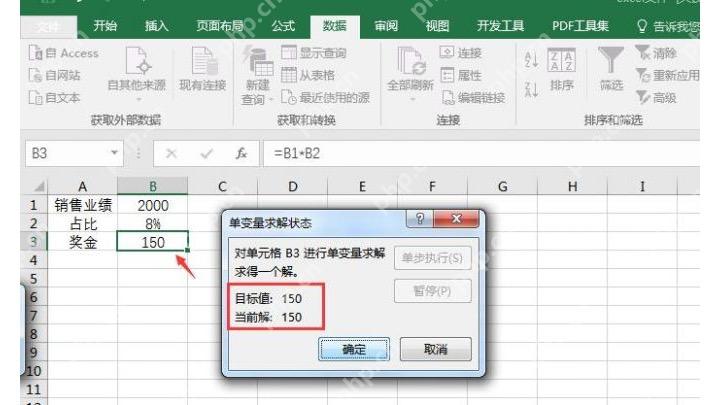Click the 数据 tab
The image size is (720, 405).
point(334,26)
